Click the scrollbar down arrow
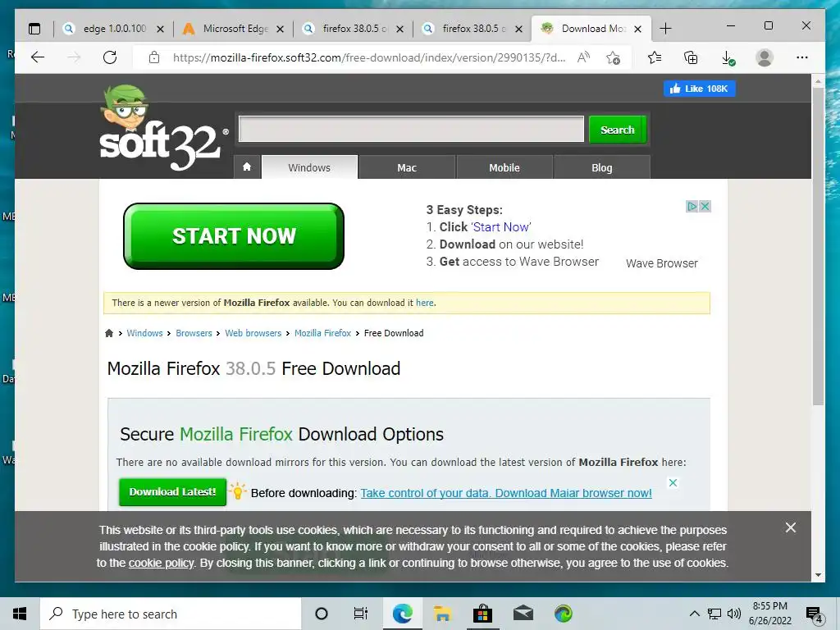Viewport: 840px width, 630px height. (818, 575)
